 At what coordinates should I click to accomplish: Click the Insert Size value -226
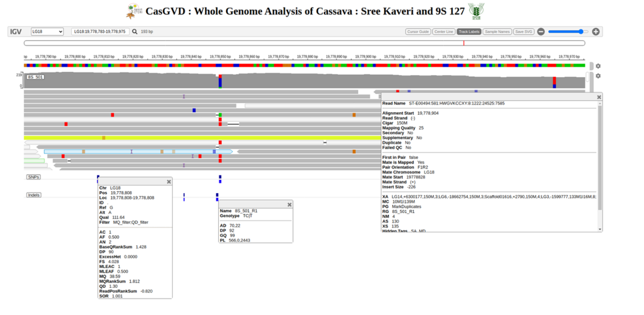click(x=410, y=187)
